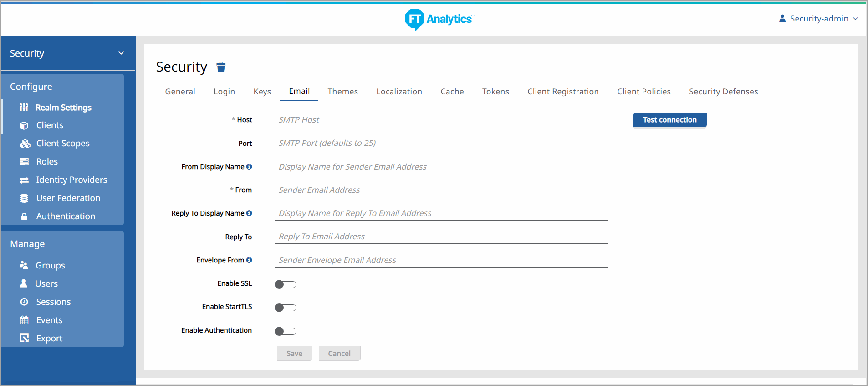The image size is (868, 386).
Task: Click the Clients cube icon in sidebar
Action: pyautogui.click(x=24, y=125)
